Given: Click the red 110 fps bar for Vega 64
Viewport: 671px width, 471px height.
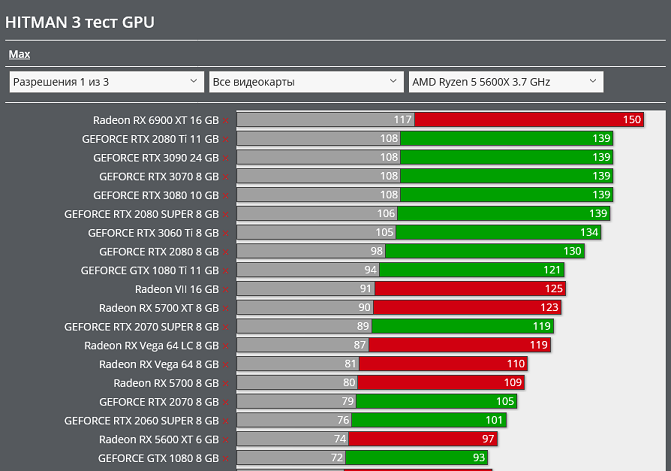Looking at the screenshot, I should 443,364.
